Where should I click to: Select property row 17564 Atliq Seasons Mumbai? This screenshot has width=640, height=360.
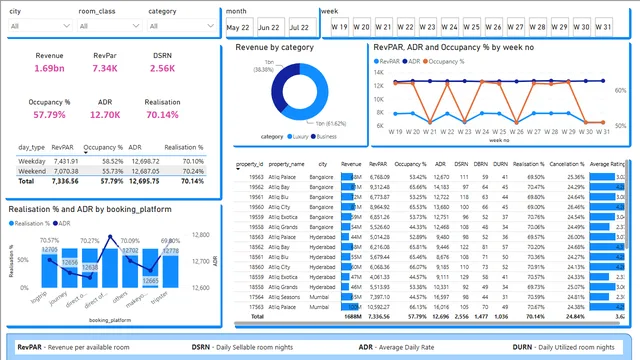429,297
